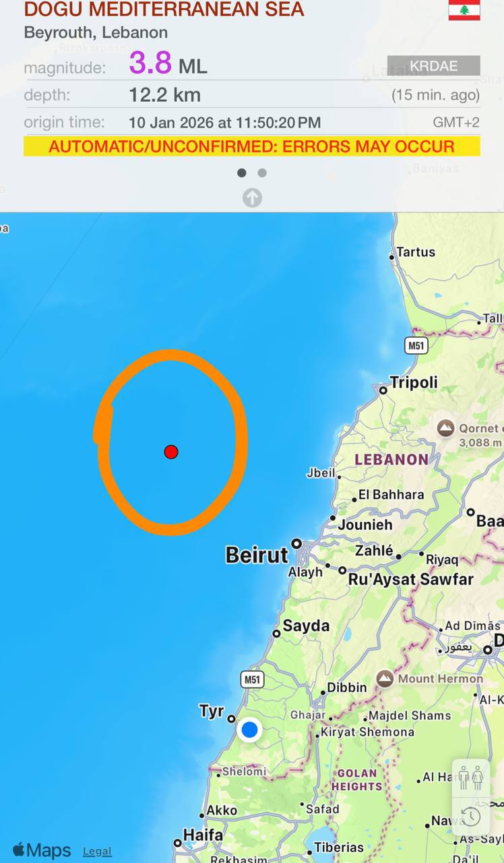Open the history clock icon
Screen dimensions: 504x863
coord(471,816)
